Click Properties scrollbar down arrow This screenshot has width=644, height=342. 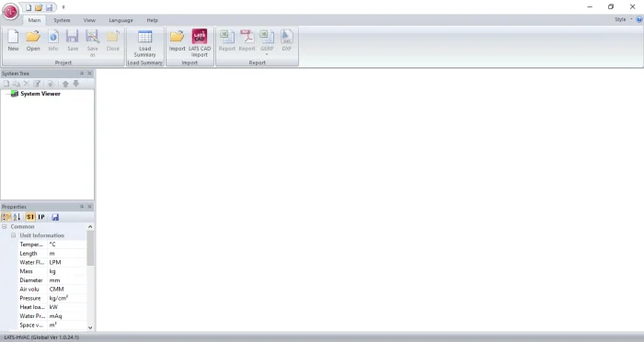90,327
